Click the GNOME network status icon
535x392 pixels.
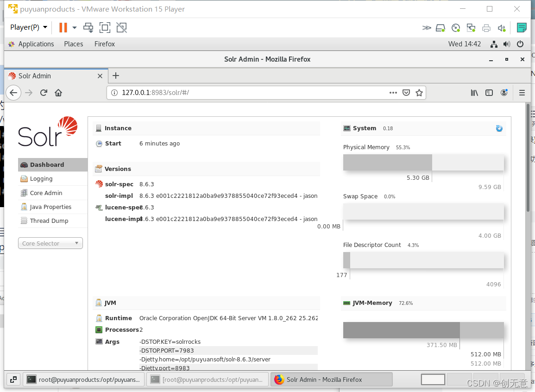(493, 44)
